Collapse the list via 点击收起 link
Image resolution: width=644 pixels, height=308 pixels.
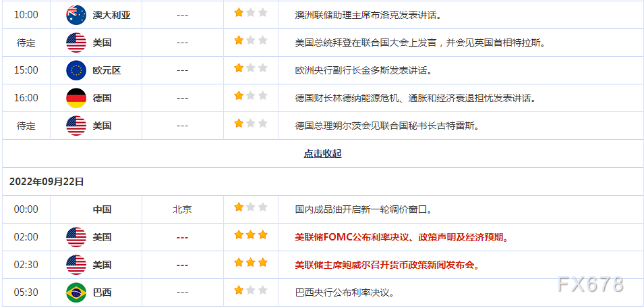(322, 154)
